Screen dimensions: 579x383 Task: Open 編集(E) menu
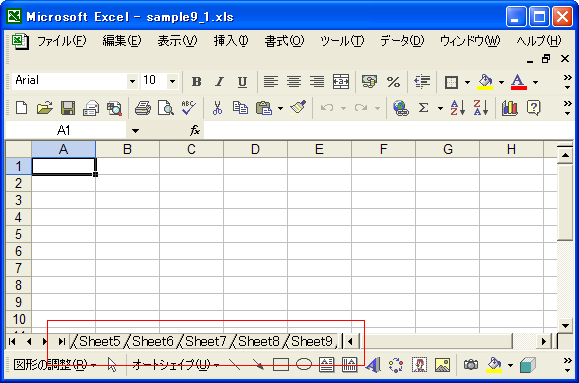click(x=122, y=41)
